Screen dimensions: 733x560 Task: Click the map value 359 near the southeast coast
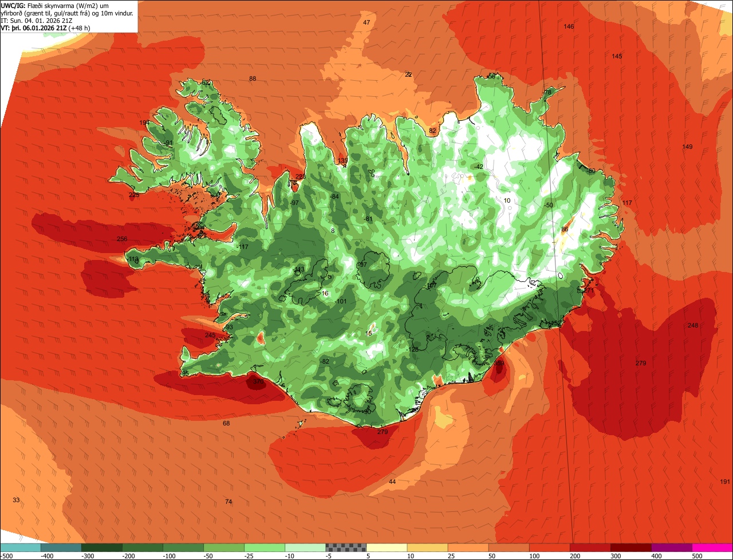499,363
